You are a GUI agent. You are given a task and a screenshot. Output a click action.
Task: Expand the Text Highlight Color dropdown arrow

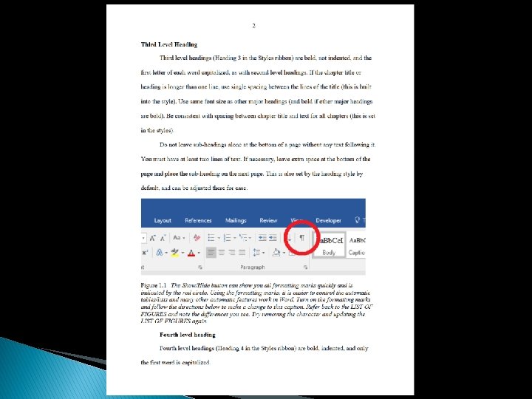[x=183, y=253]
